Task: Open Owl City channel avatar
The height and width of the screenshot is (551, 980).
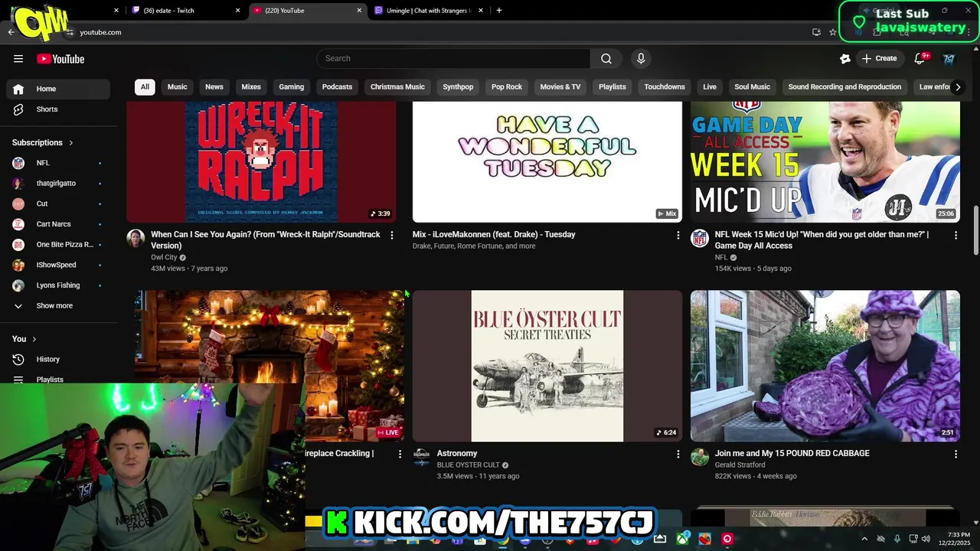Action: tap(136, 238)
